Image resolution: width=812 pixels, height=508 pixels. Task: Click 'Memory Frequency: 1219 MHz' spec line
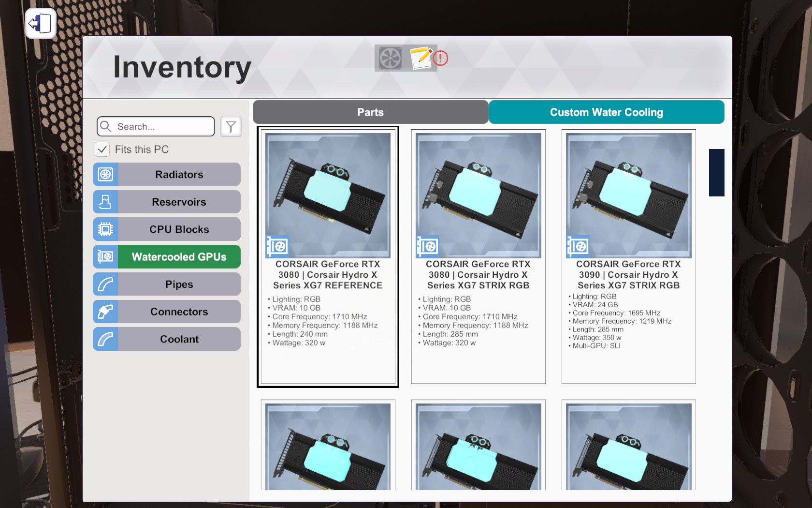620,321
